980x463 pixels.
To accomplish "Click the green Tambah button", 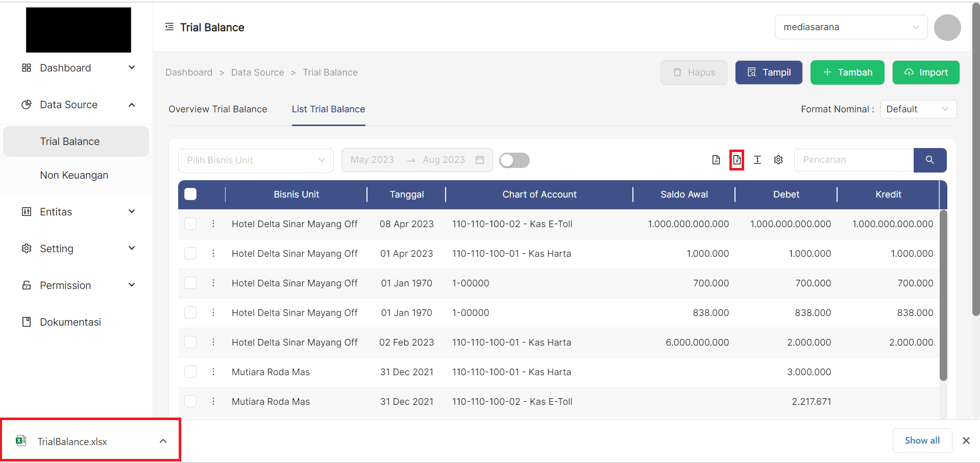I will (847, 72).
